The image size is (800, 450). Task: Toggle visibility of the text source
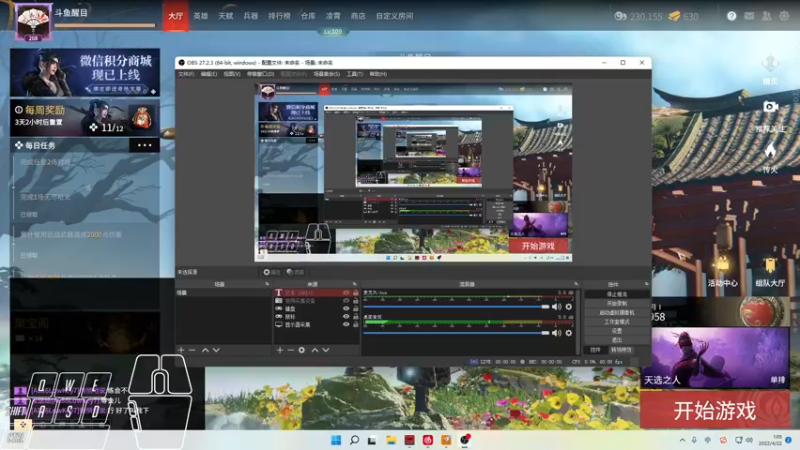coord(346,293)
